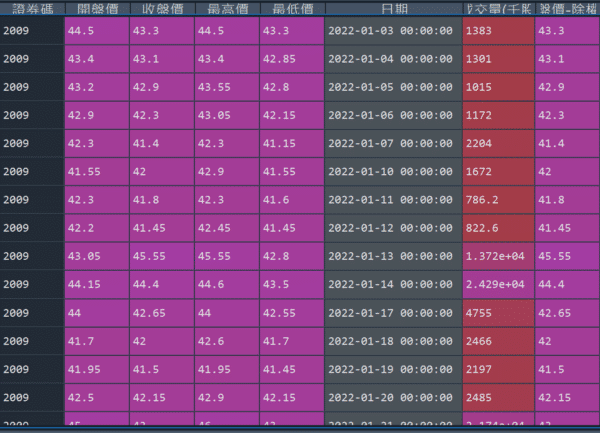The width and height of the screenshot is (600, 433).
Task: Select the 最高價 column header
Action: coord(226,9)
